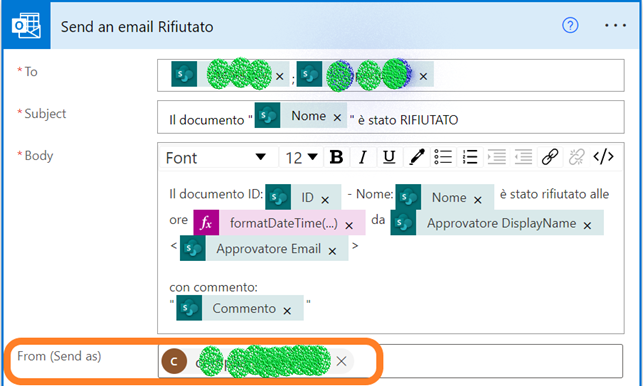The height and width of the screenshot is (386, 643).
Task: Decrease indent in Body editor
Action: coord(523,157)
